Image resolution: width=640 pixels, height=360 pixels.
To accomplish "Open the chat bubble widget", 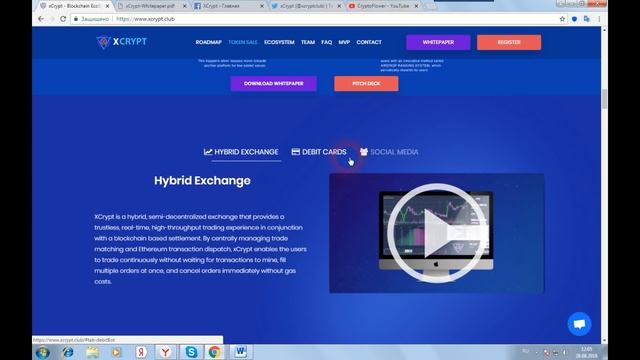I will [579, 324].
